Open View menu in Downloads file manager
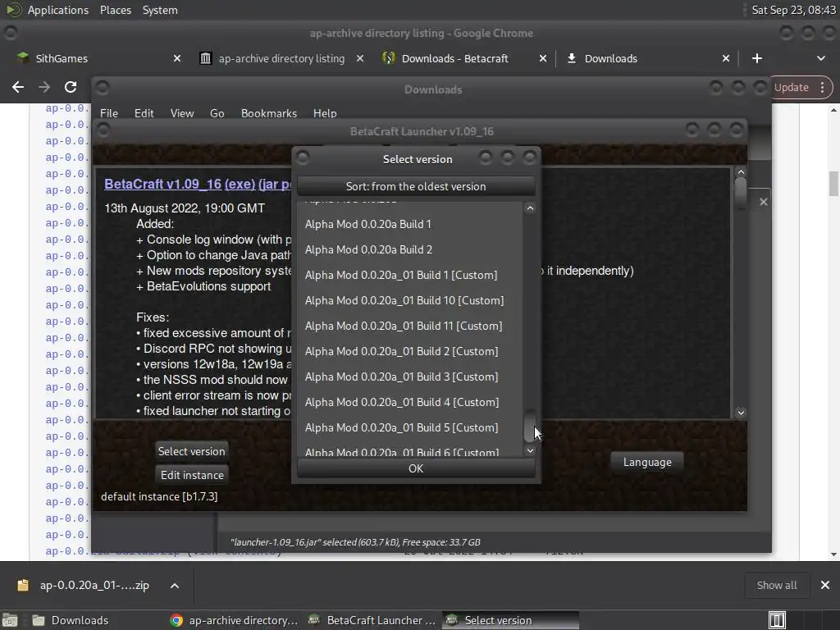Viewport: 840px width, 630px height. click(181, 113)
